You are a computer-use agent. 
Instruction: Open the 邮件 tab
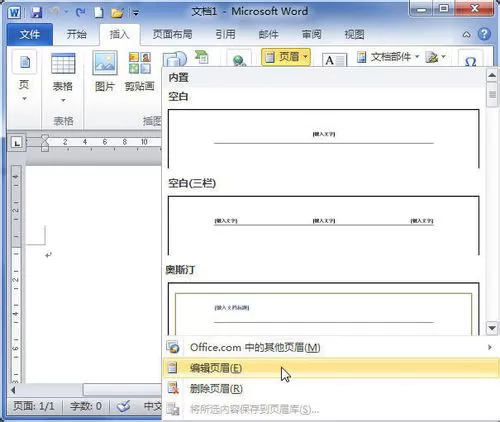(268, 34)
